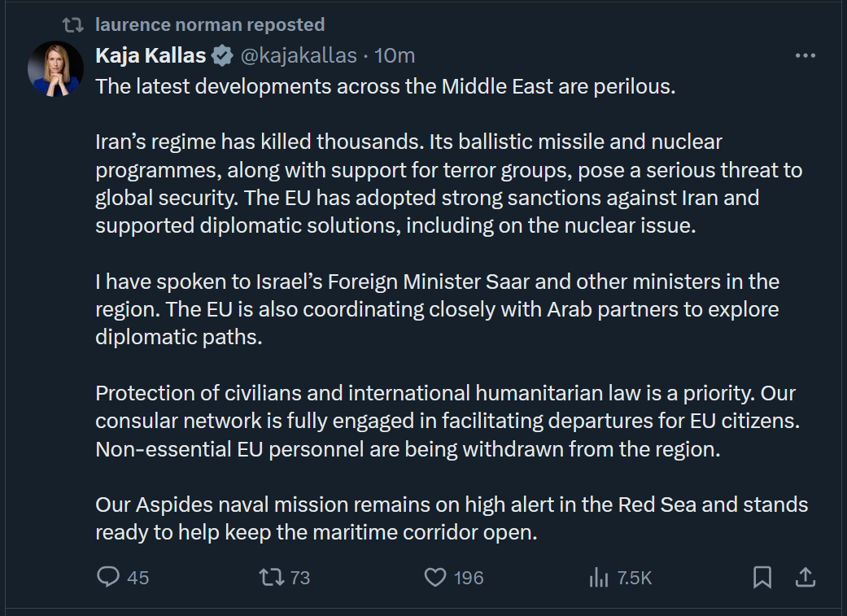Click the reply speech bubble icon
The height and width of the screenshot is (616, 847).
click(x=108, y=577)
